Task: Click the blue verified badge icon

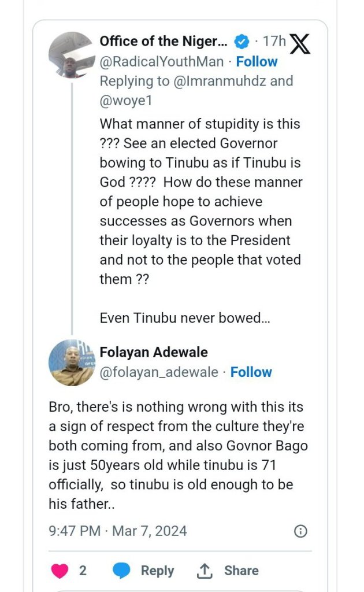Action: [x=241, y=42]
